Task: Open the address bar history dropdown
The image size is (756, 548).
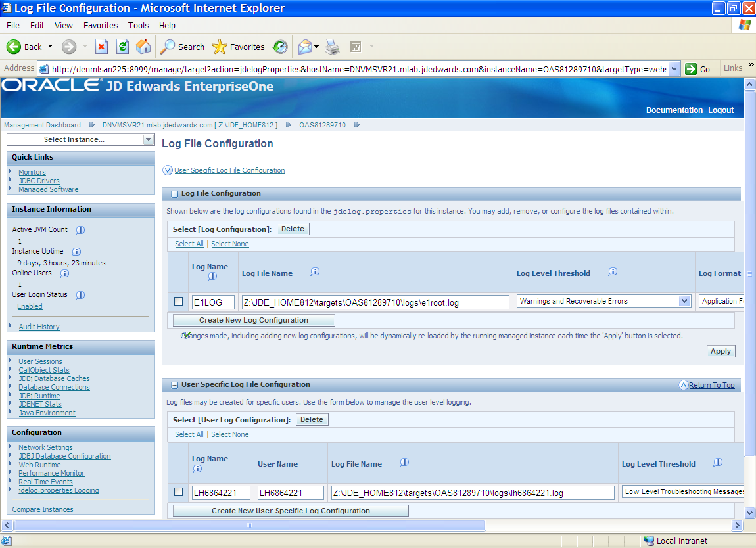Action: 674,69
